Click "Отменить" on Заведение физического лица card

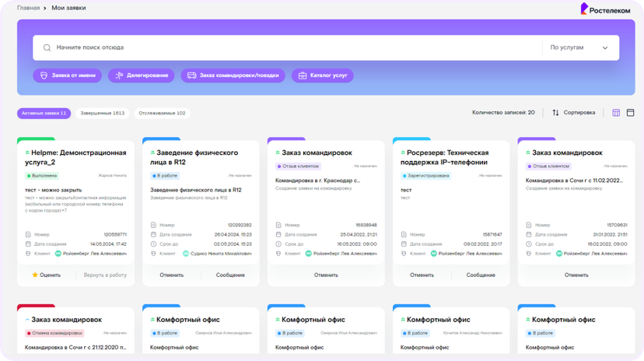pyautogui.click(x=172, y=275)
